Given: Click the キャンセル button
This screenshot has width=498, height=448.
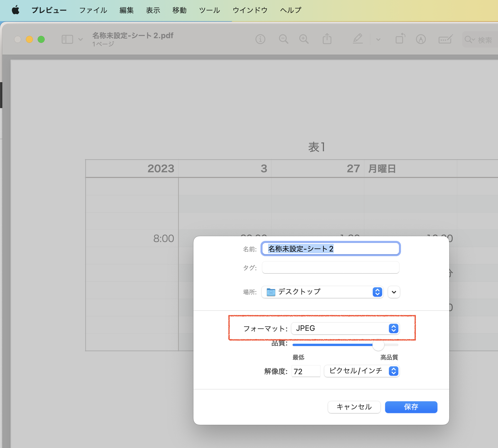Looking at the screenshot, I should click(354, 407).
